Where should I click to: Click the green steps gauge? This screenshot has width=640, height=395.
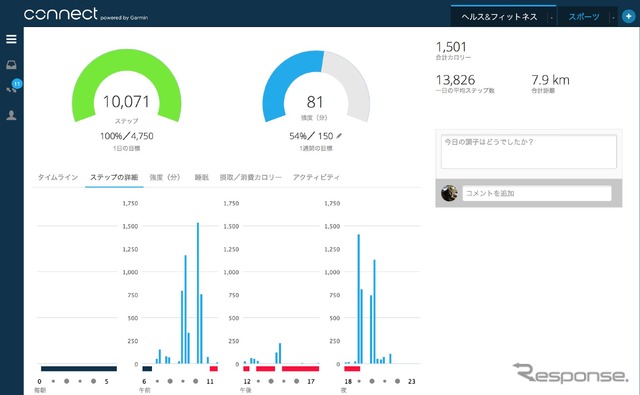click(x=127, y=61)
